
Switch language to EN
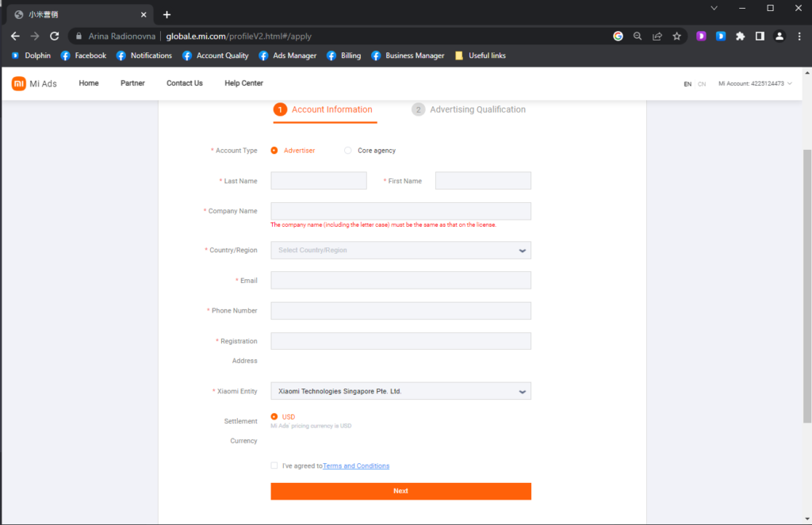[688, 84]
